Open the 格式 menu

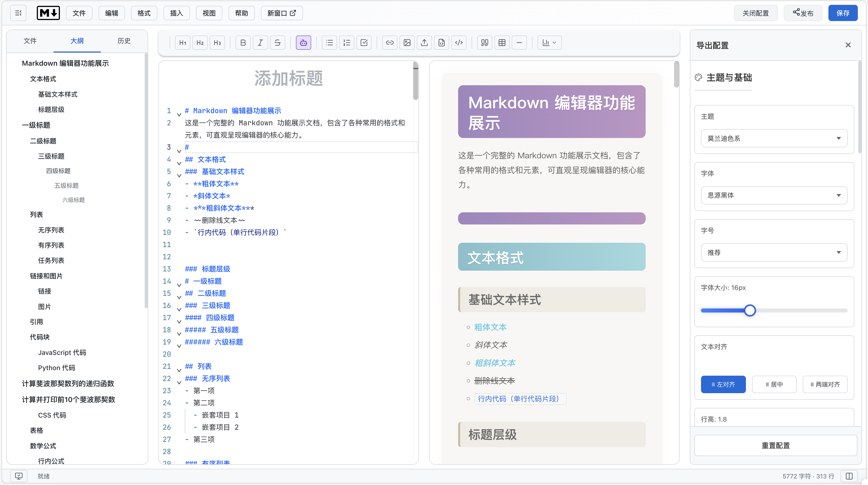[x=144, y=13]
